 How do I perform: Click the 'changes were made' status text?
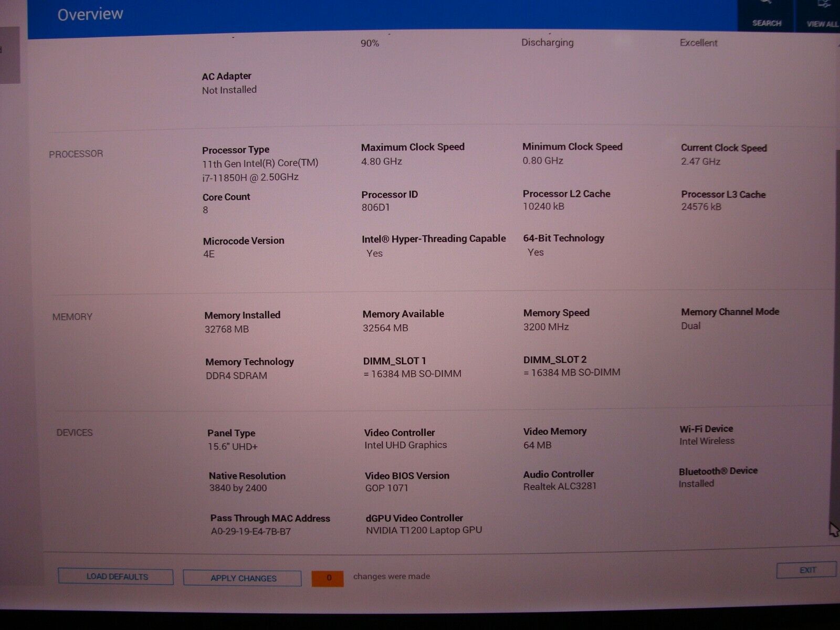(392, 576)
